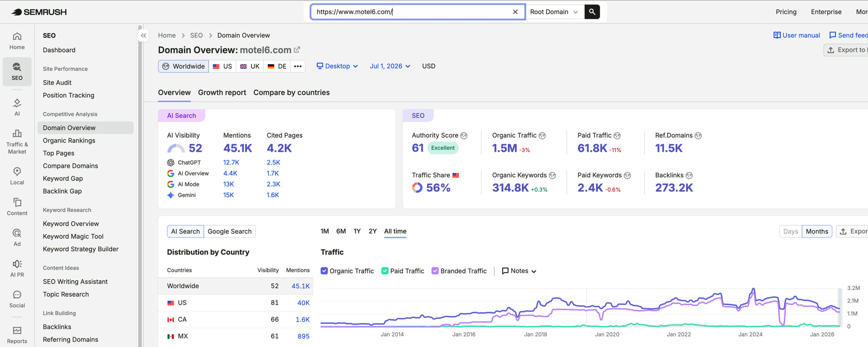
Task: Click Organic Keywords globe info icon
Action: (x=552, y=175)
